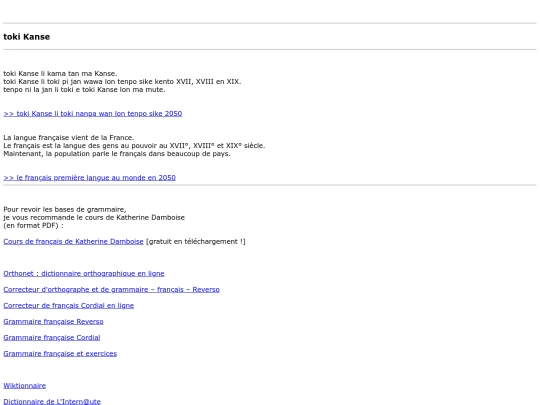
Task: Go to Wiktionnaire
Action: click(x=24, y=386)
